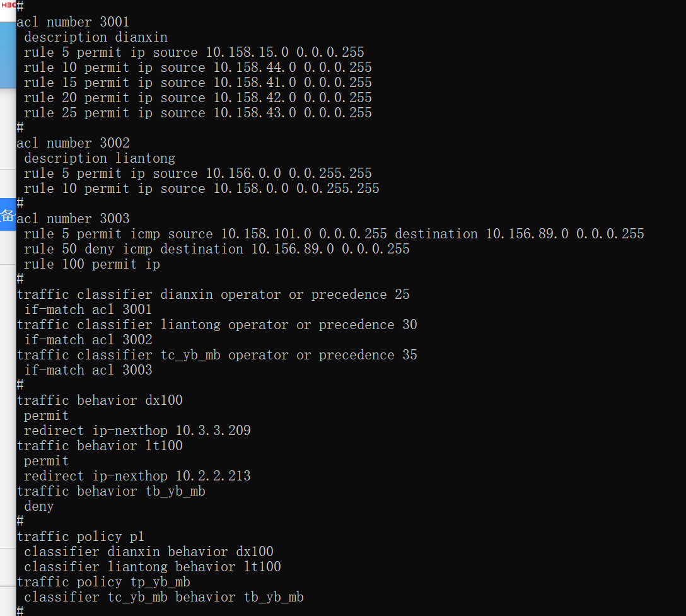The height and width of the screenshot is (616, 686).
Task: Click the 'acl number 3002' line
Action: click(x=73, y=143)
